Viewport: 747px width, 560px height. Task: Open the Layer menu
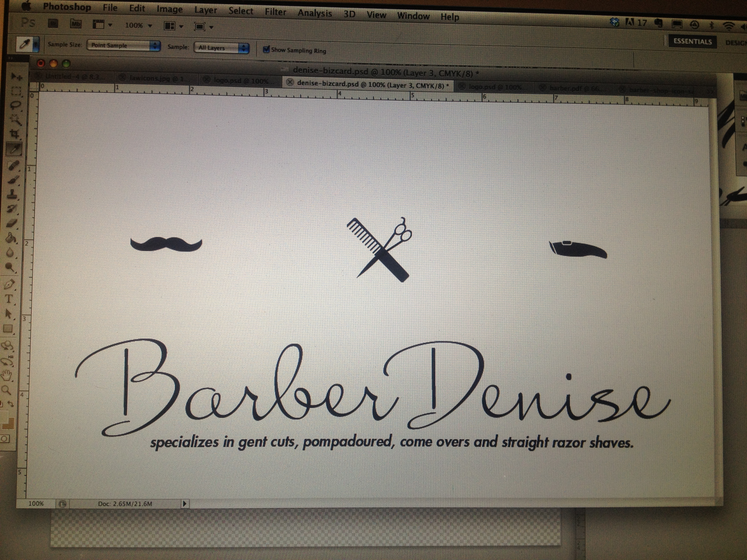tap(205, 10)
